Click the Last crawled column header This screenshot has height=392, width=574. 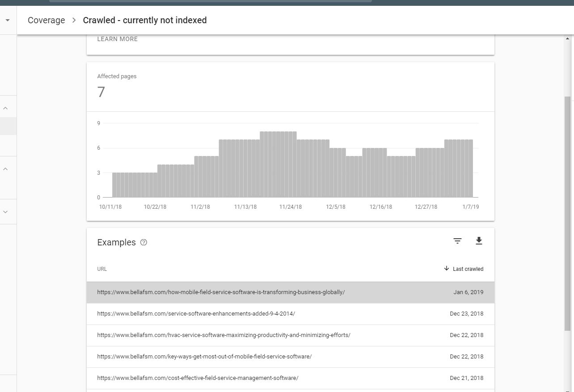point(468,269)
